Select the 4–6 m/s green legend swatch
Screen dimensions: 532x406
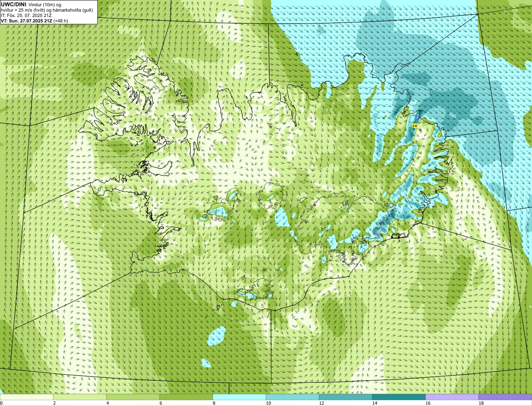(133, 397)
